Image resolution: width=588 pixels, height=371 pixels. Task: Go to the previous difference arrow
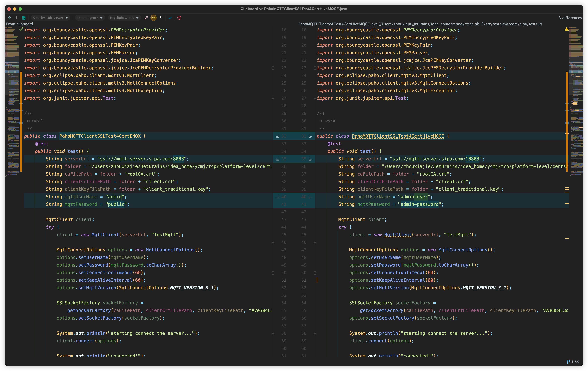(9, 18)
